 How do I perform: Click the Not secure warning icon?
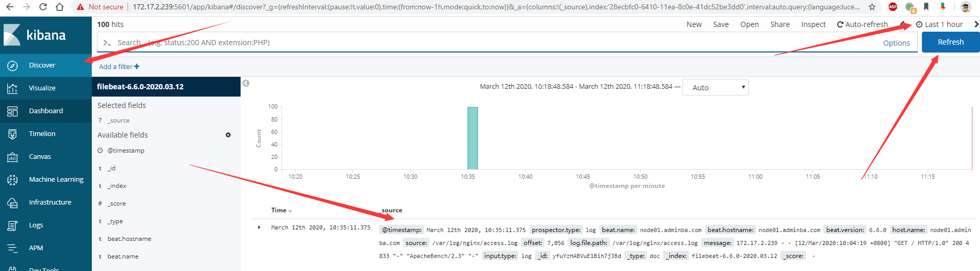pyautogui.click(x=80, y=7)
